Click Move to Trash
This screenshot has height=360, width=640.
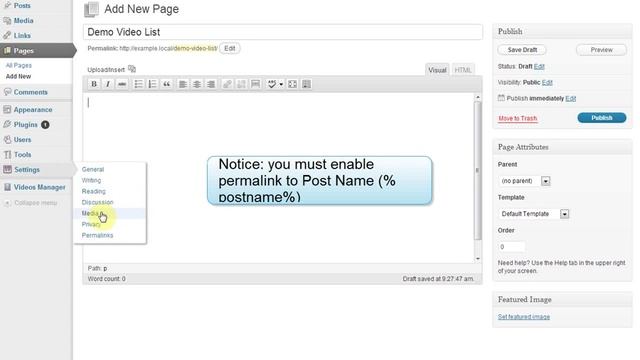[x=518, y=118]
